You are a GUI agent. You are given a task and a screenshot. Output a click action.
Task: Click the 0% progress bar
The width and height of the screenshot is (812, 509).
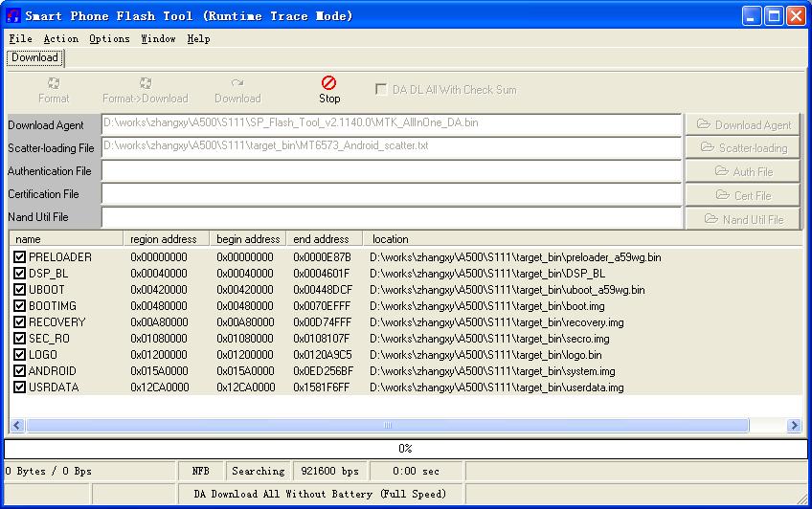[405, 449]
